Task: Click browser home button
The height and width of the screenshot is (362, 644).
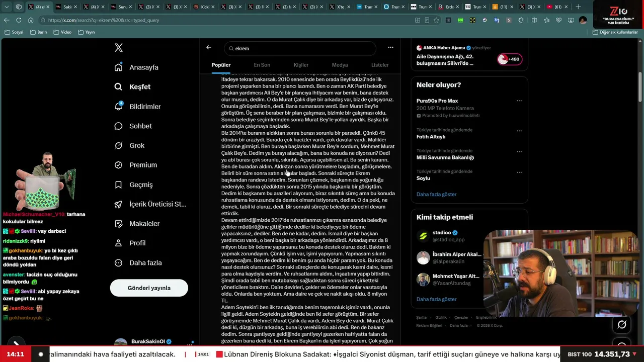Action: tap(31, 20)
